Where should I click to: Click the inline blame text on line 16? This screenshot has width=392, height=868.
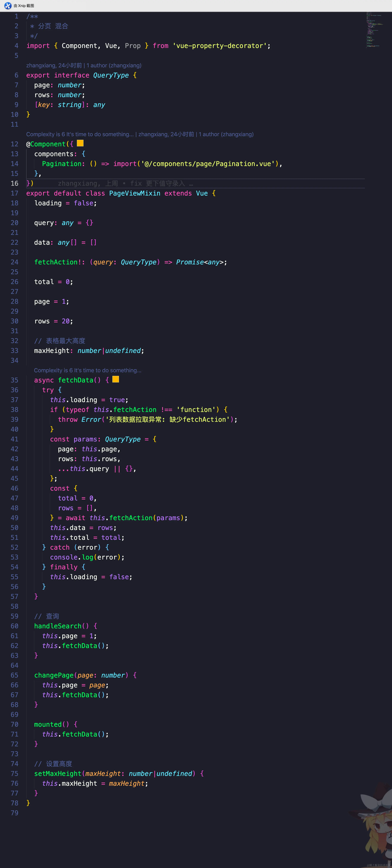click(x=125, y=183)
